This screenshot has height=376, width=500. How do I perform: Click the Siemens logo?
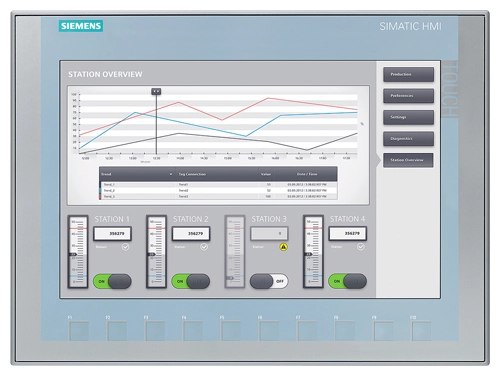pyautogui.click(x=81, y=26)
